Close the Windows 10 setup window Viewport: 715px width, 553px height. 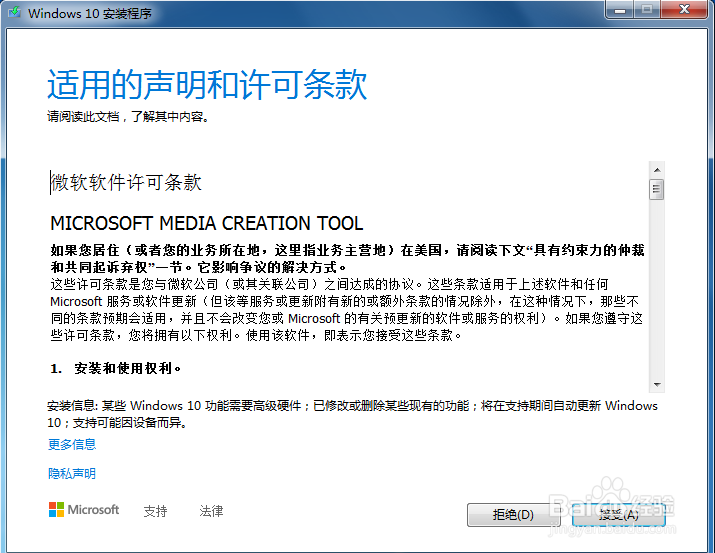684,10
